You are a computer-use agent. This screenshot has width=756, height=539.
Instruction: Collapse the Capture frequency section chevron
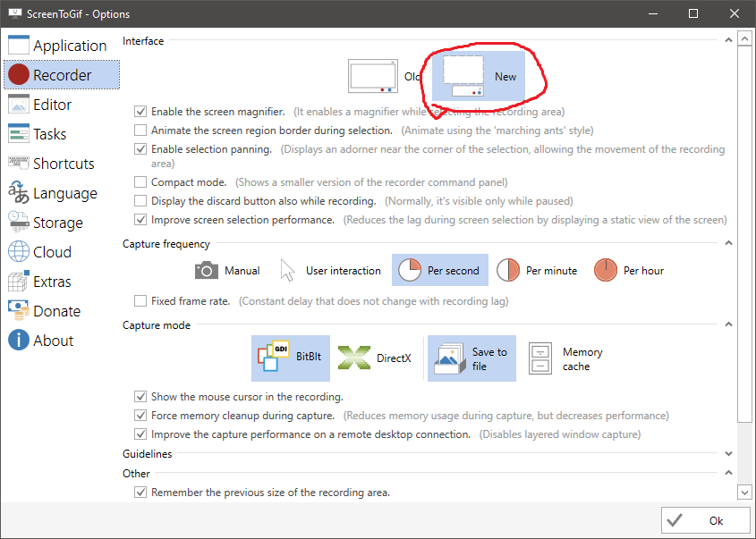coord(728,243)
